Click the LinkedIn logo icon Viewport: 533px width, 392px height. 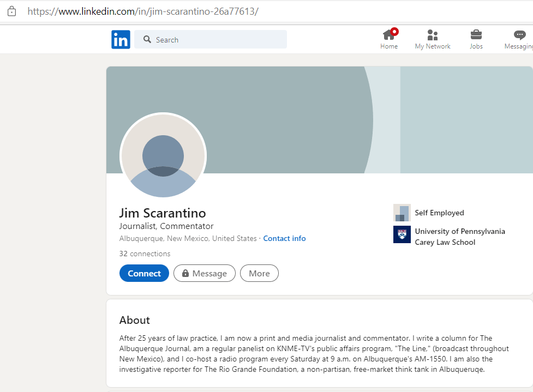121,40
